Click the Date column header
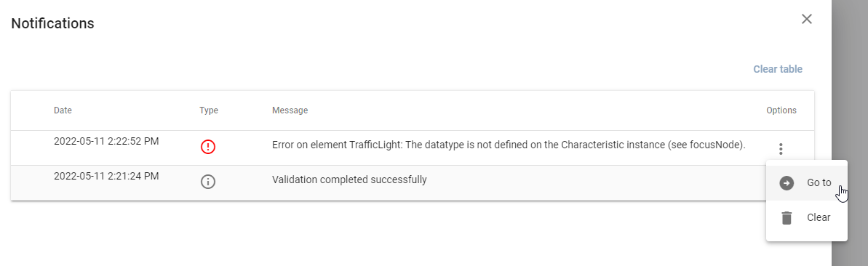 coord(63,110)
